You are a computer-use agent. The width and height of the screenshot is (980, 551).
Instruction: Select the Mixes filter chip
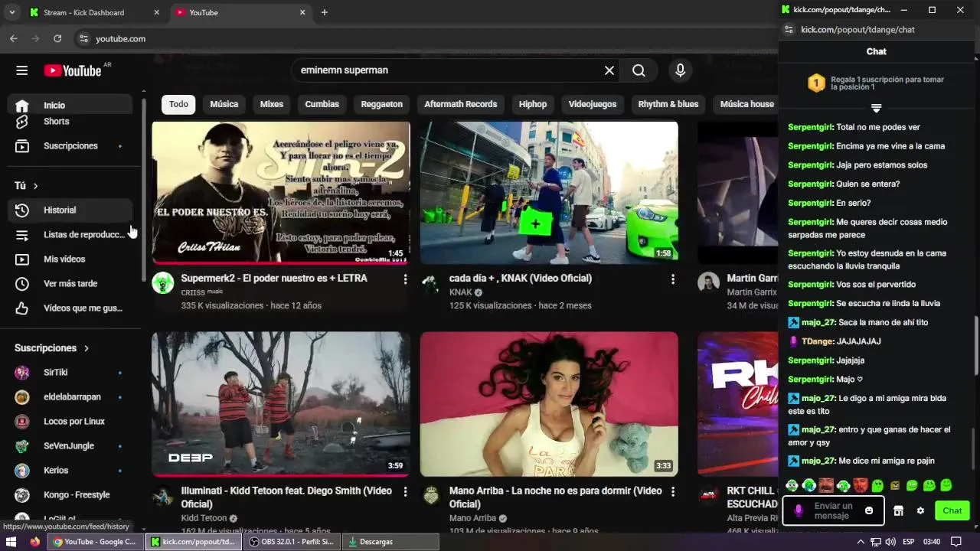coord(272,104)
